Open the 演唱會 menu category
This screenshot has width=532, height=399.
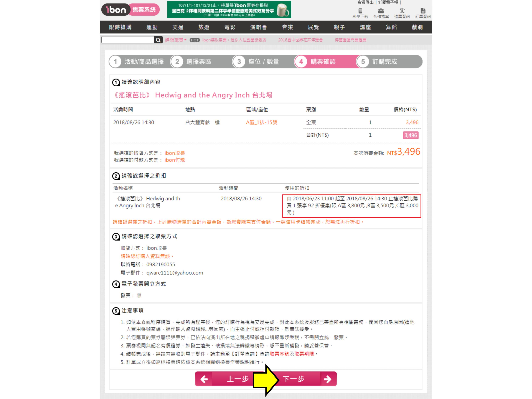point(259,27)
